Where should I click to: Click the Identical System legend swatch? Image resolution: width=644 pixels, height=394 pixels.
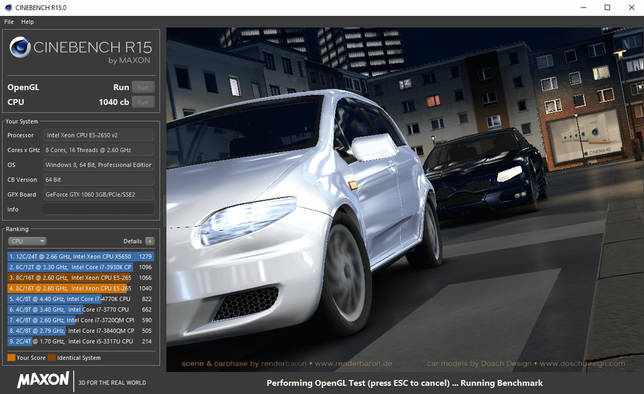click(x=52, y=357)
